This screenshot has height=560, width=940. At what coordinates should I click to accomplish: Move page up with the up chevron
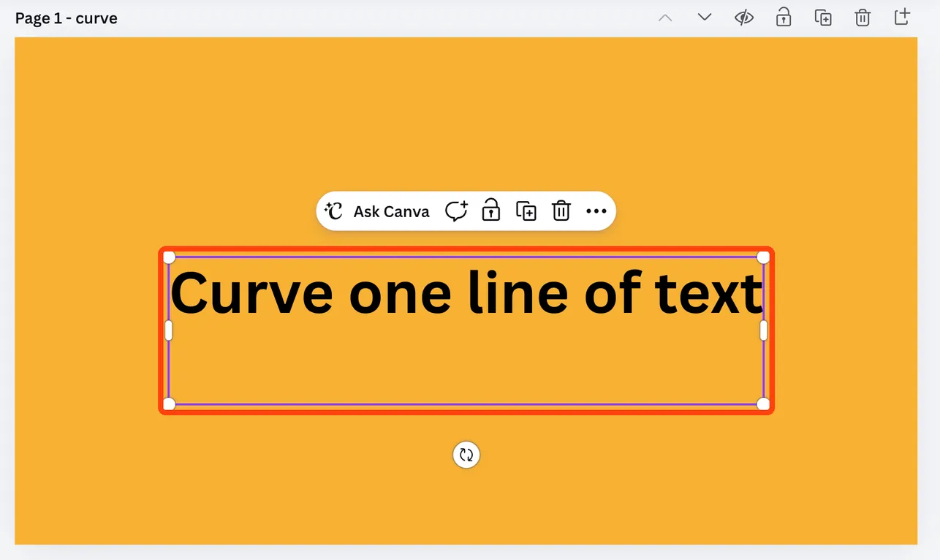click(665, 18)
